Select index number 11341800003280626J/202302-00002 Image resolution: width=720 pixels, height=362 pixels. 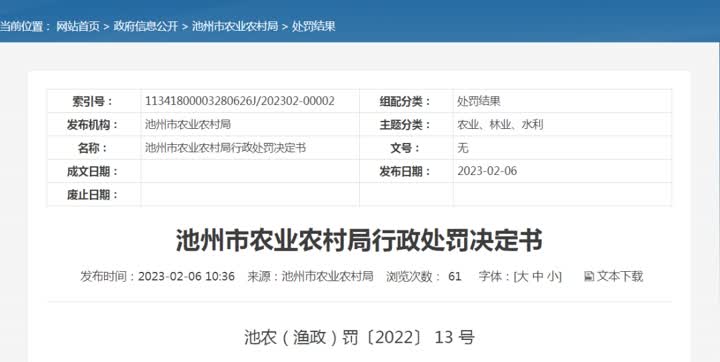point(240,101)
